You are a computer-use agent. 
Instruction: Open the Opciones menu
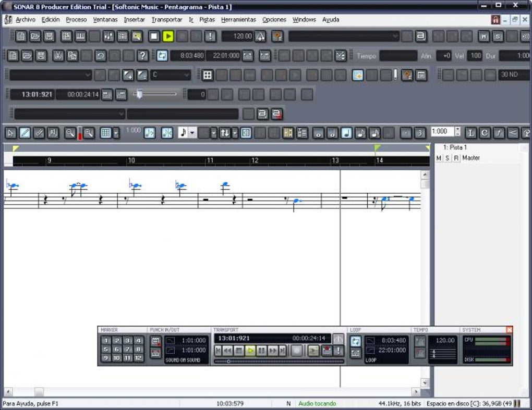click(x=274, y=20)
